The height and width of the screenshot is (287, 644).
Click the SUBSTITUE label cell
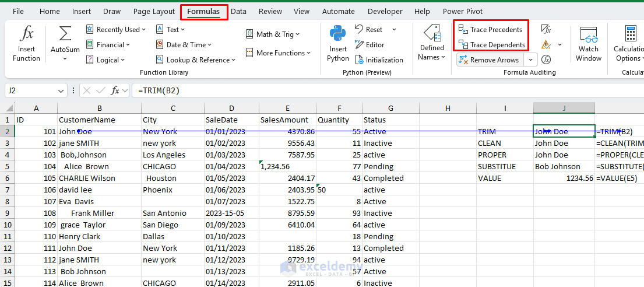505,166
